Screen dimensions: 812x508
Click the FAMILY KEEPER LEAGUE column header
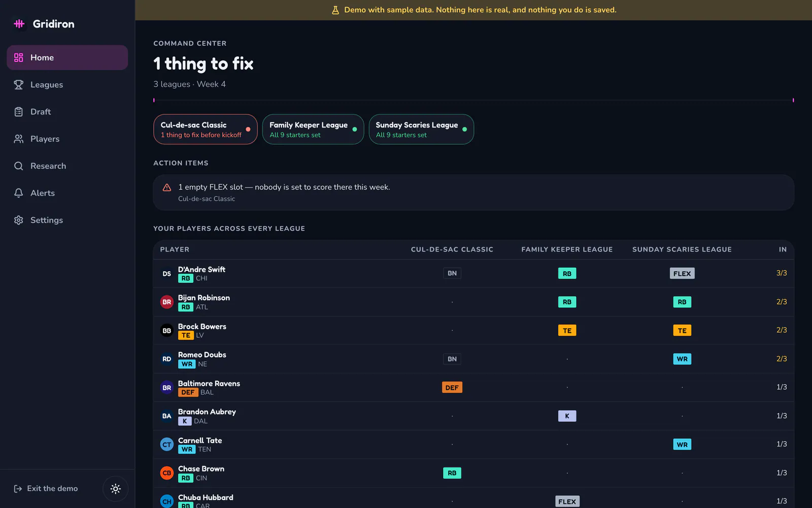click(x=567, y=249)
